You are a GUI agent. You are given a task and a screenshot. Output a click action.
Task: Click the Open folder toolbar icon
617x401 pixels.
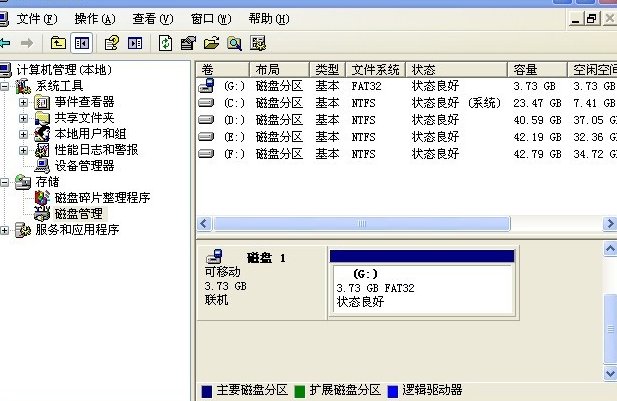[x=211, y=43]
